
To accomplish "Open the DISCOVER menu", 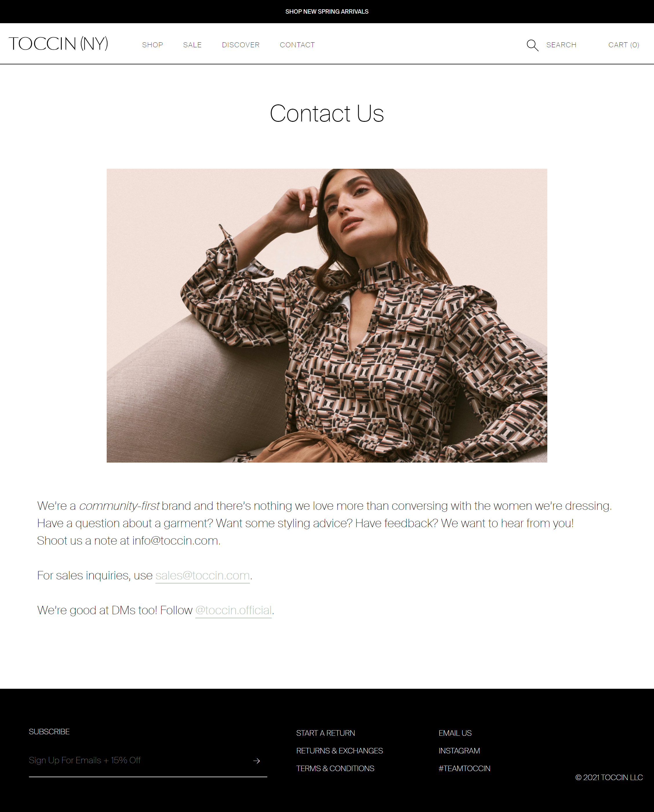I will click(241, 45).
